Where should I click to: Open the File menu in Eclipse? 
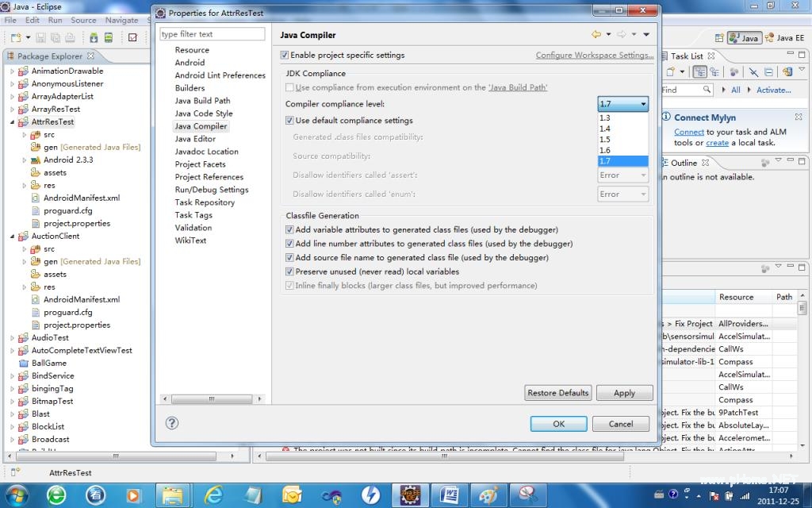[x=10, y=20]
